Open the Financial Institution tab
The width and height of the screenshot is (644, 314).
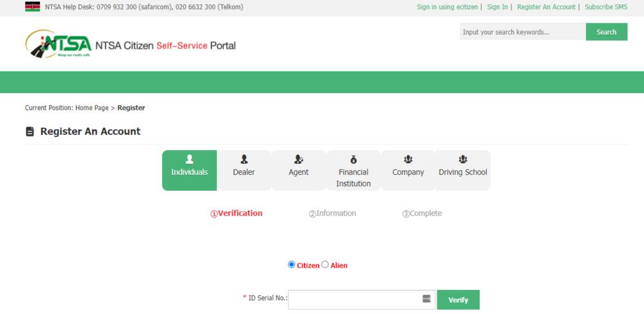coord(354,170)
